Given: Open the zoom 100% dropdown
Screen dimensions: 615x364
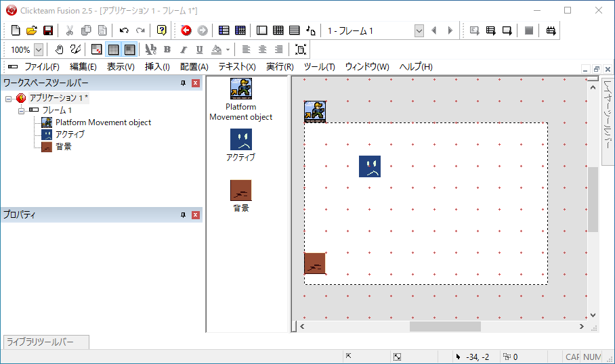Looking at the screenshot, I should pos(39,50).
